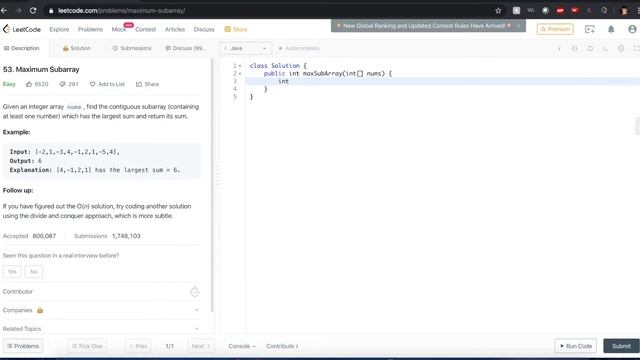640x360 pixels.
Task: Click the Premium button
Action: [555, 29]
